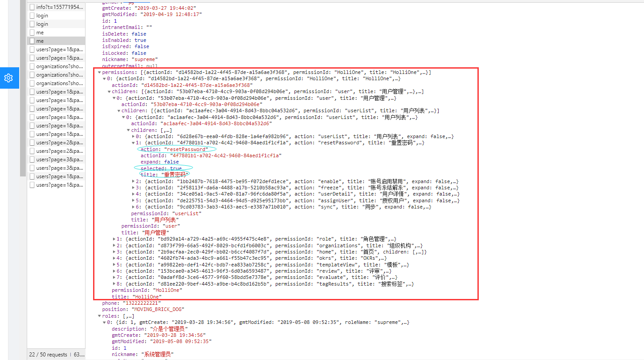Screen dimensions: 644x360
Task: Collapse object with actionId ac1aafec-3a04
Action: point(123,117)
